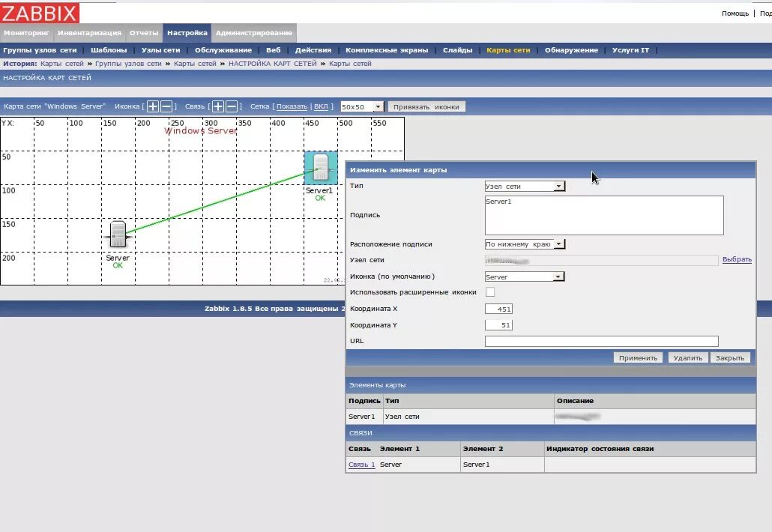Click into the Подпись text area
Image resolution: width=772 pixels, height=532 pixels.
coord(604,215)
